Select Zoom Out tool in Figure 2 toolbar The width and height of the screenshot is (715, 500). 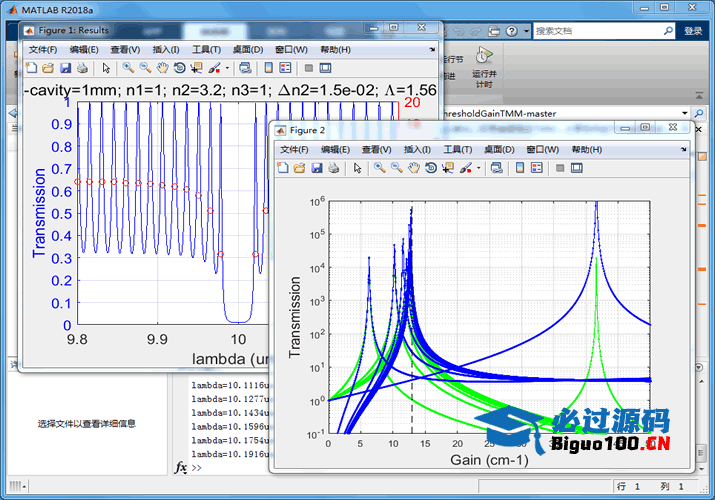click(x=396, y=168)
